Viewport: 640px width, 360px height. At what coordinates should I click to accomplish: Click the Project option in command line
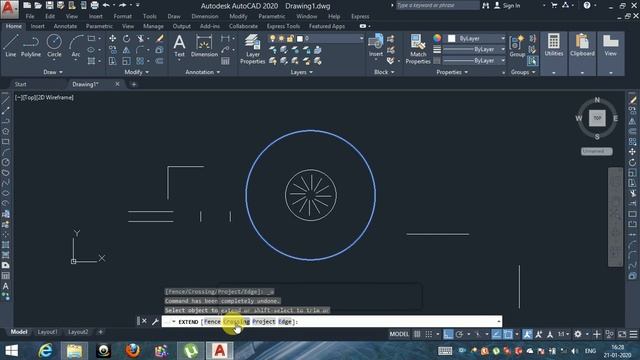pyautogui.click(x=264, y=322)
